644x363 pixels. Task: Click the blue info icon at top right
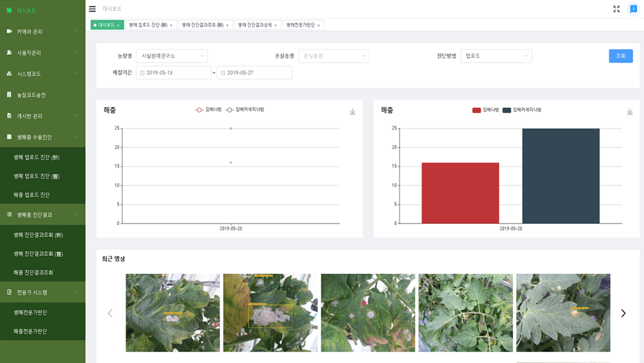click(633, 9)
